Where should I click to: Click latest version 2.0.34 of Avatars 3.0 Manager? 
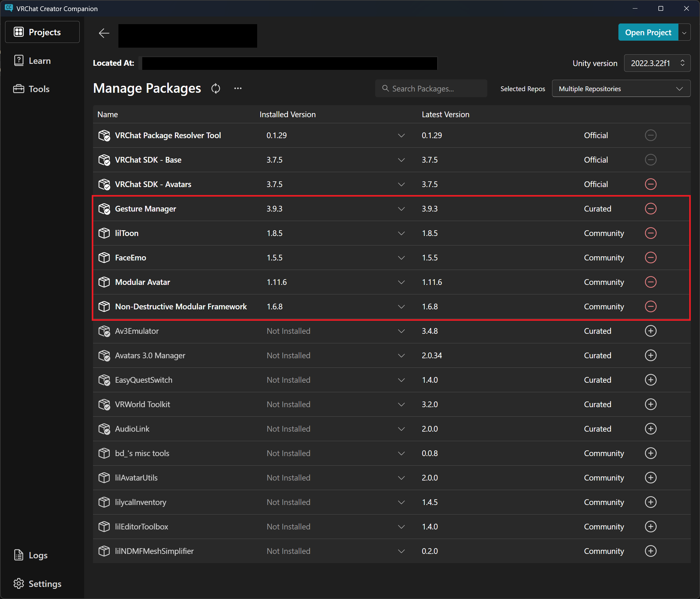432,355
